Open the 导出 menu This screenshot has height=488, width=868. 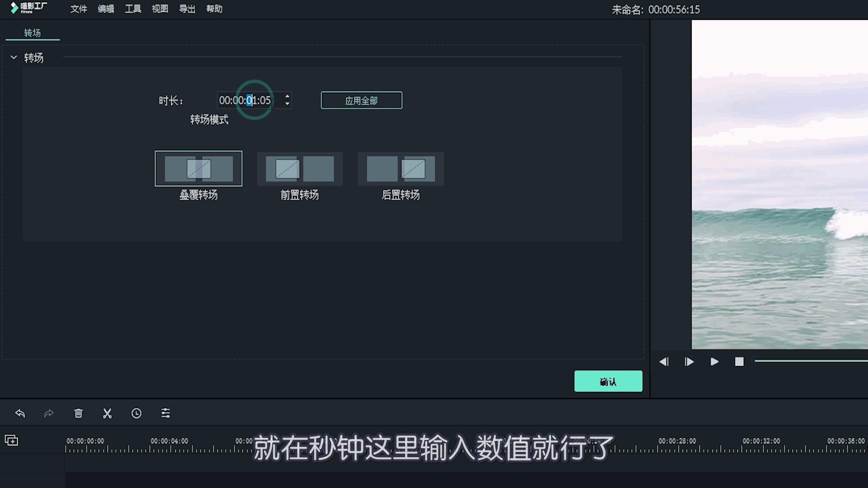(187, 9)
